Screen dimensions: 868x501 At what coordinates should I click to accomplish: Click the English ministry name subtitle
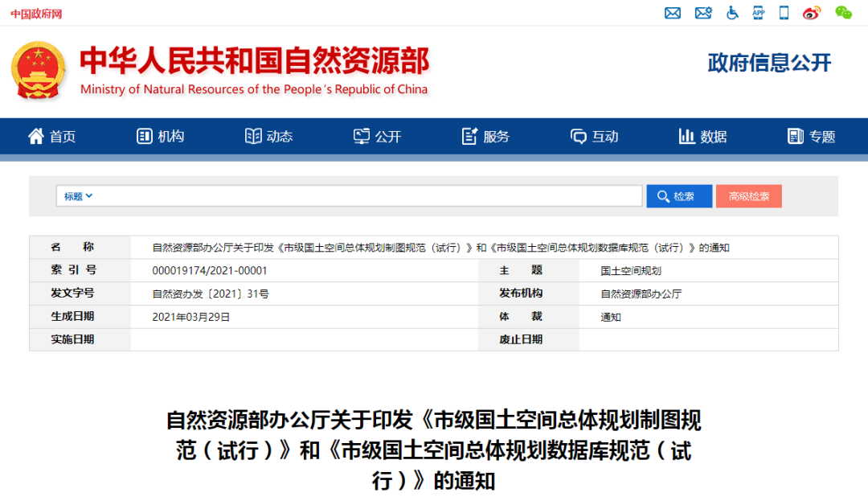pos(254,89)
